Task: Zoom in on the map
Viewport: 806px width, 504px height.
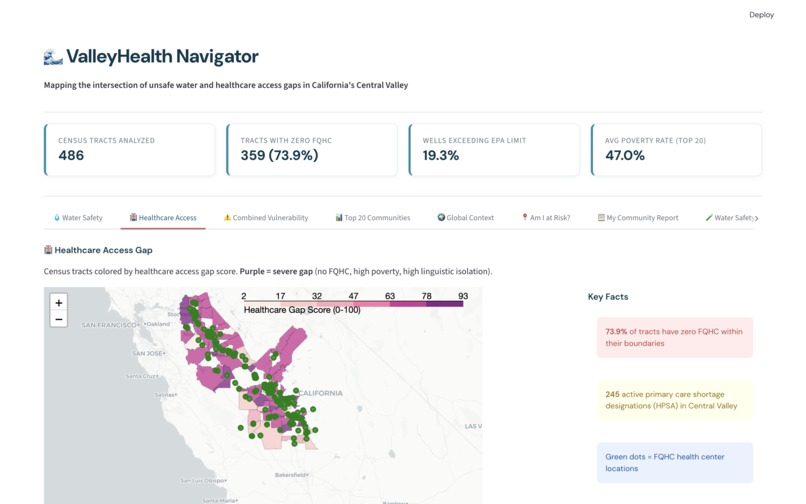Action: [59, 303]
